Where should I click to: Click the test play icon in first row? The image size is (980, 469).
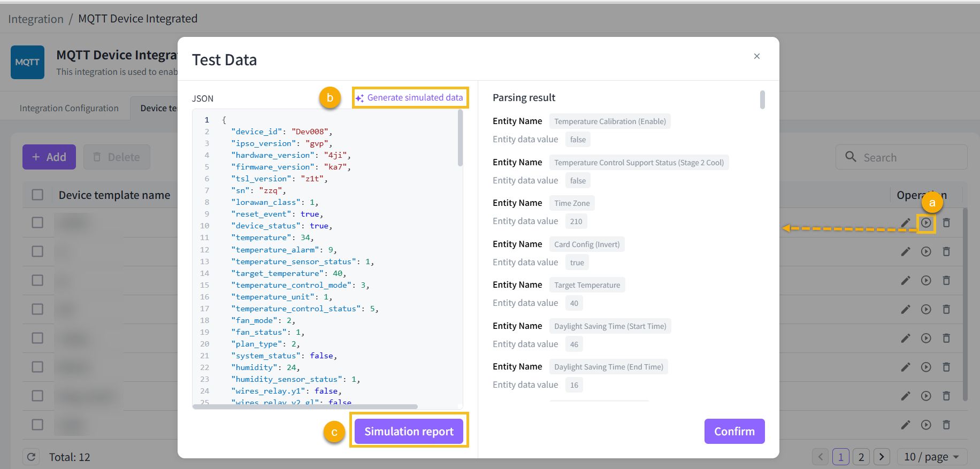(x=926, y=222)
